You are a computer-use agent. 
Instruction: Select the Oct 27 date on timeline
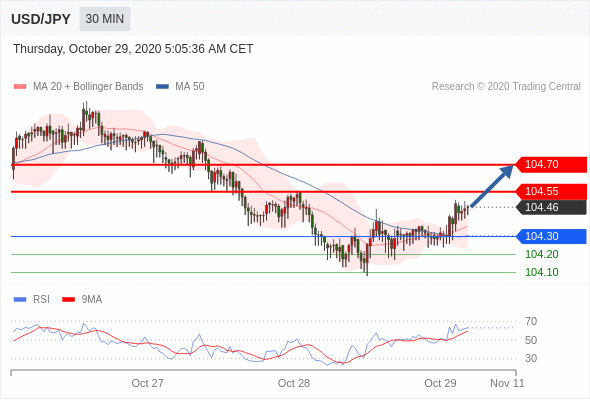coord(148,383)
